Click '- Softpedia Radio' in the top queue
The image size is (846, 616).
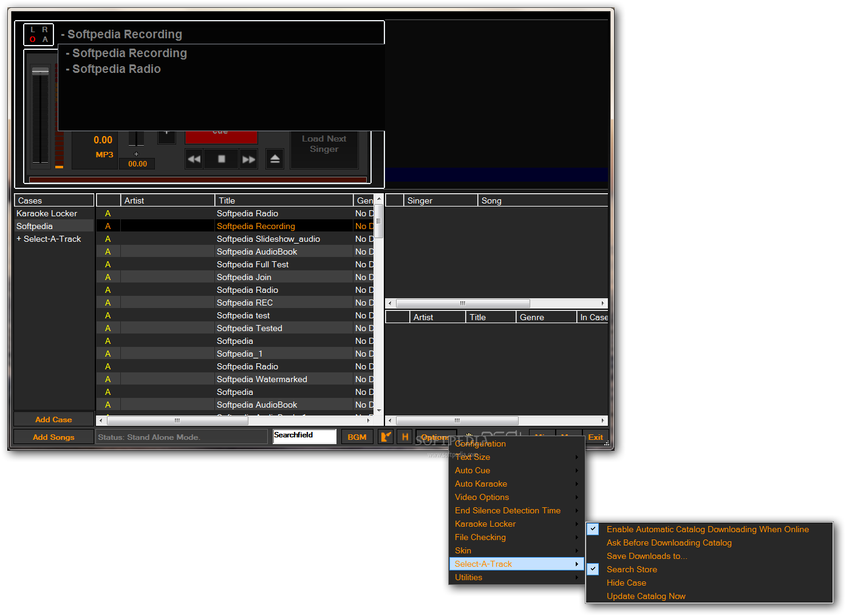pyautogui.click(x=113, y=69)
